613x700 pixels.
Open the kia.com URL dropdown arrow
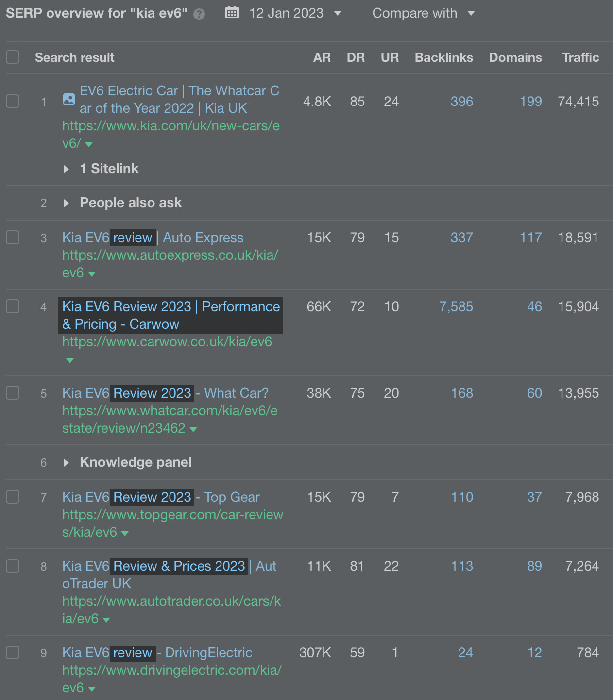point(89,144)
